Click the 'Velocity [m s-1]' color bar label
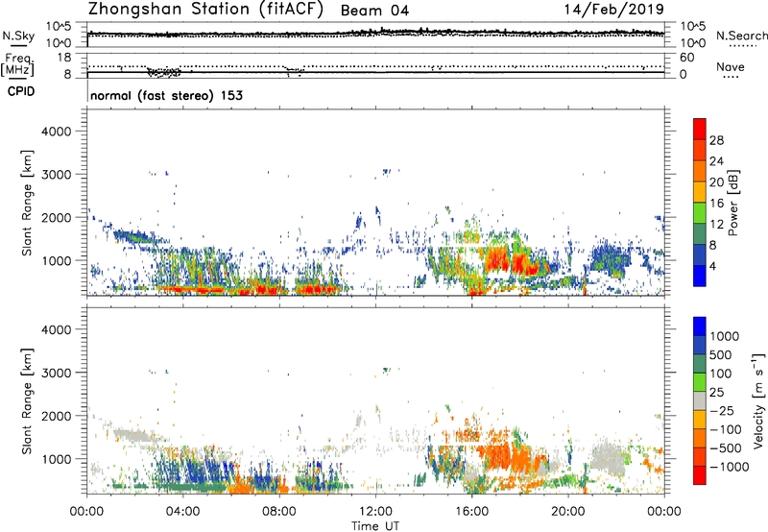Image resolution: width=768 pixels, height=532 pixels. (758, 400)
